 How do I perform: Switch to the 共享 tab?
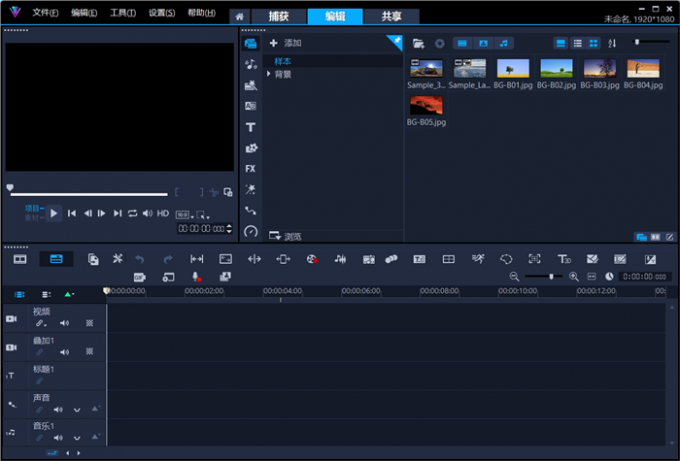391,16
